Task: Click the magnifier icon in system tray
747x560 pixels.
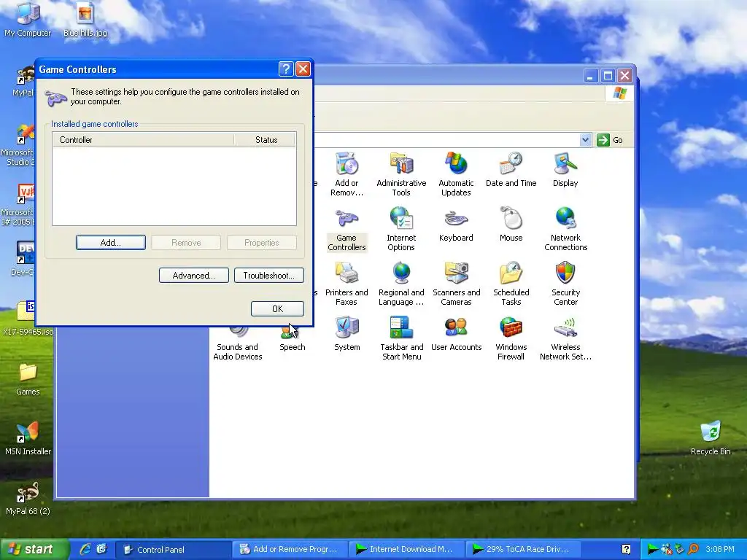Action: [x=693, y=549]
